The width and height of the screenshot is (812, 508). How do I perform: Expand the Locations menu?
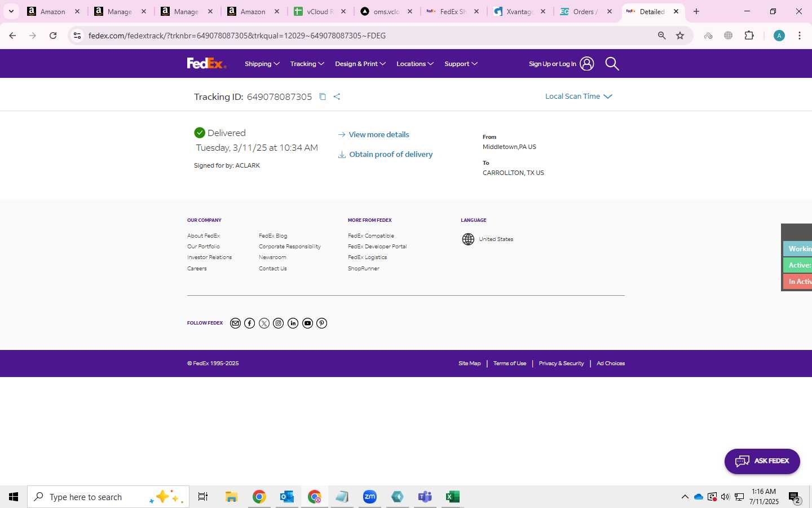pyautogui.click(x=415, y=64)
